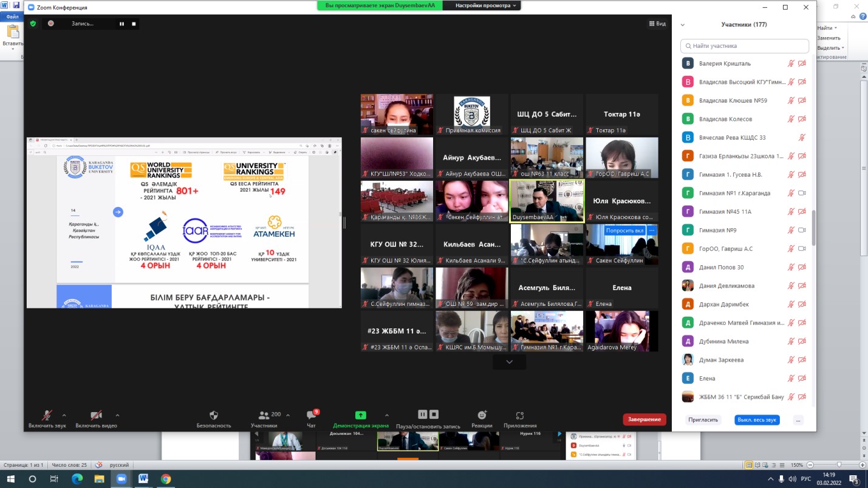Open the Security (Безопасность) shield icon
Viewport: 868px width, 488px height.
213,416
